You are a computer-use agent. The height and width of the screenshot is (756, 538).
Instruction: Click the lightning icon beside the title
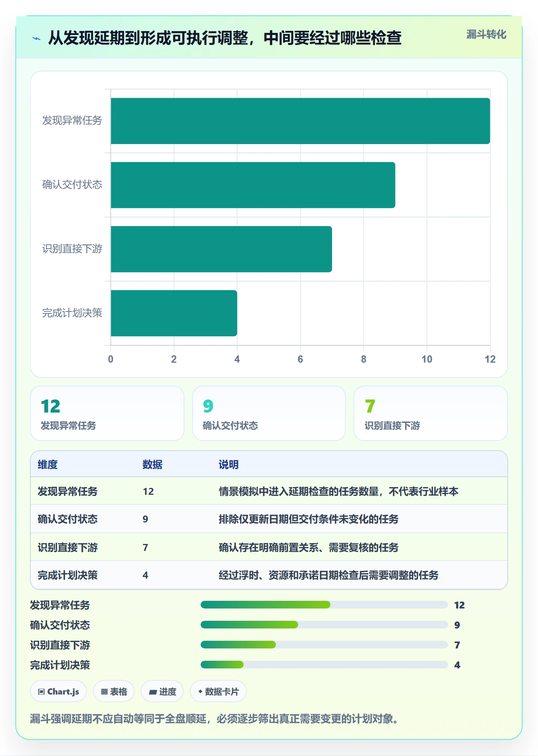point(37,38)
